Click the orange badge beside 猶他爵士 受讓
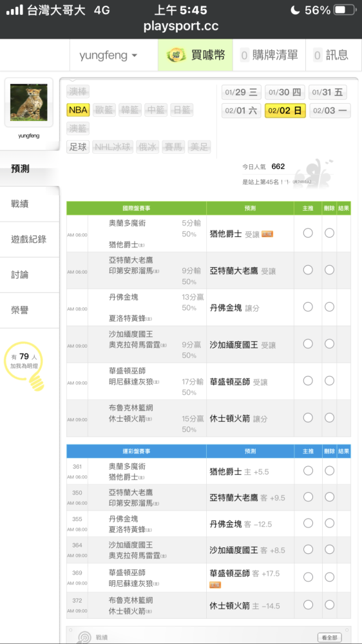 point(267,234)
